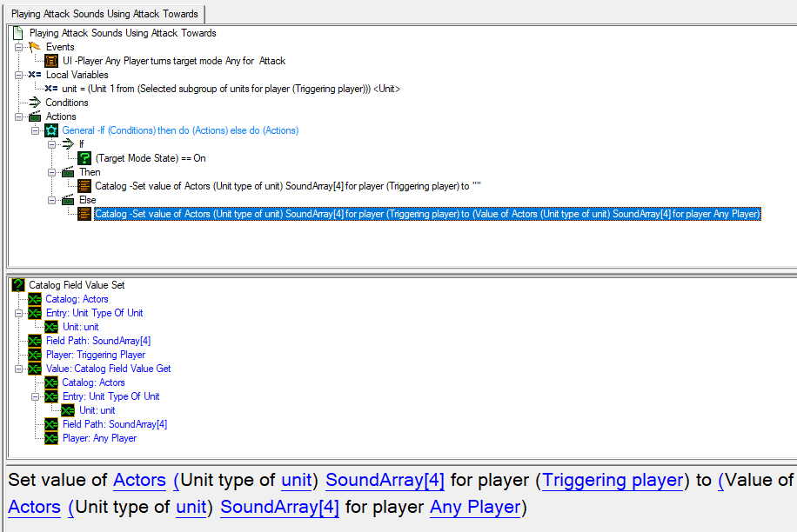Select the Conditions row
This screenshot has height=532, width=797.
coord(67,103)
